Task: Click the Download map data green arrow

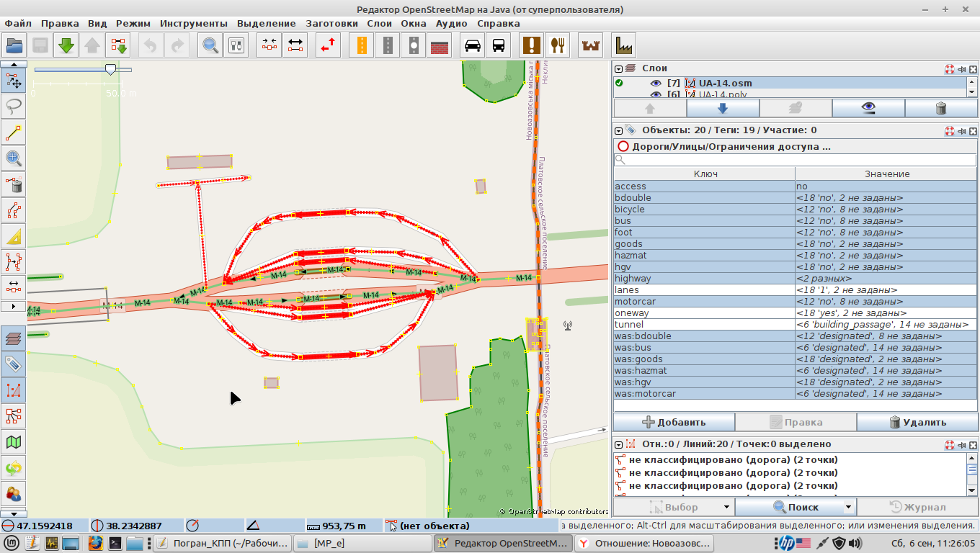Action: pos(66,45)
